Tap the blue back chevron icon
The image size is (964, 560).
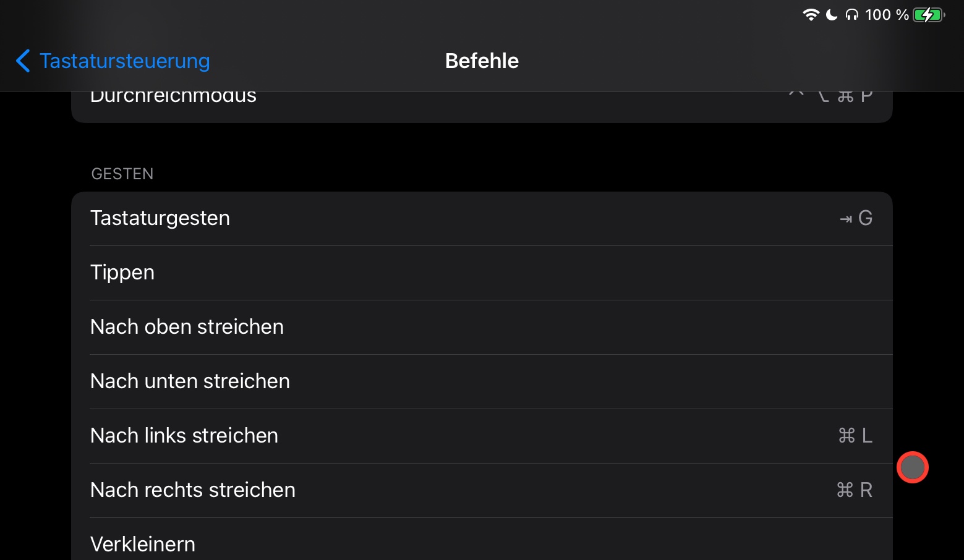(23, 61)
